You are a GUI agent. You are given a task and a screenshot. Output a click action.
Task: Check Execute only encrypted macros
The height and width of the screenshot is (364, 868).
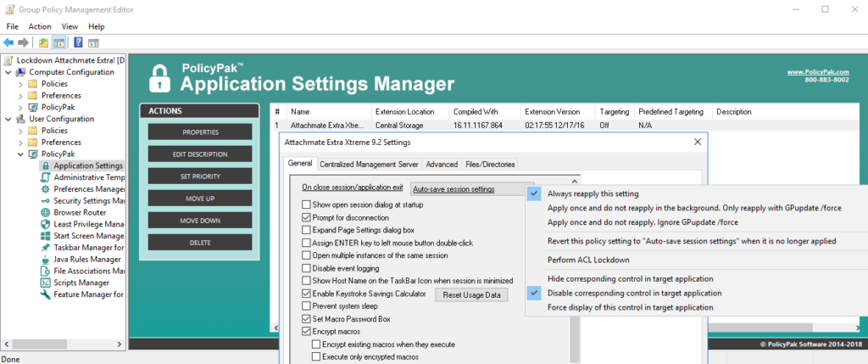tap(316, 357)
